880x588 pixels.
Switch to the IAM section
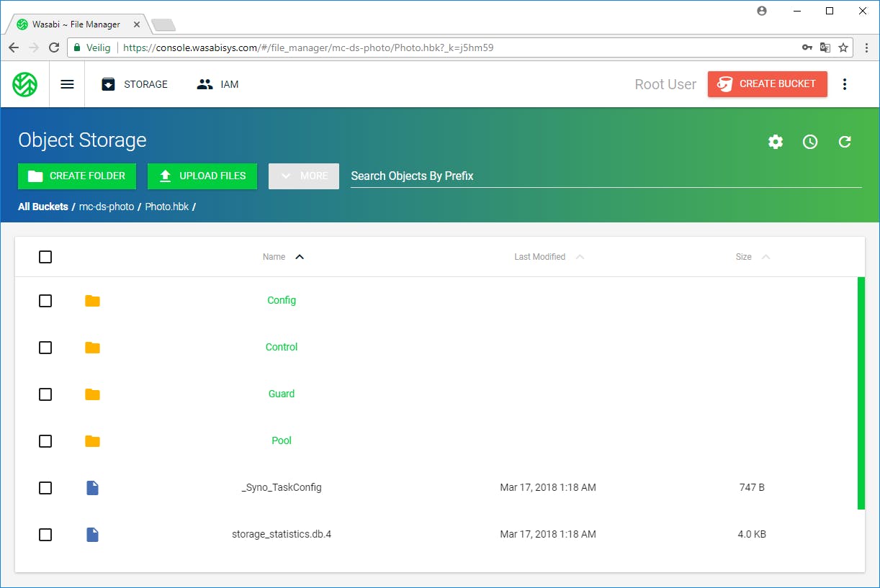217,84
